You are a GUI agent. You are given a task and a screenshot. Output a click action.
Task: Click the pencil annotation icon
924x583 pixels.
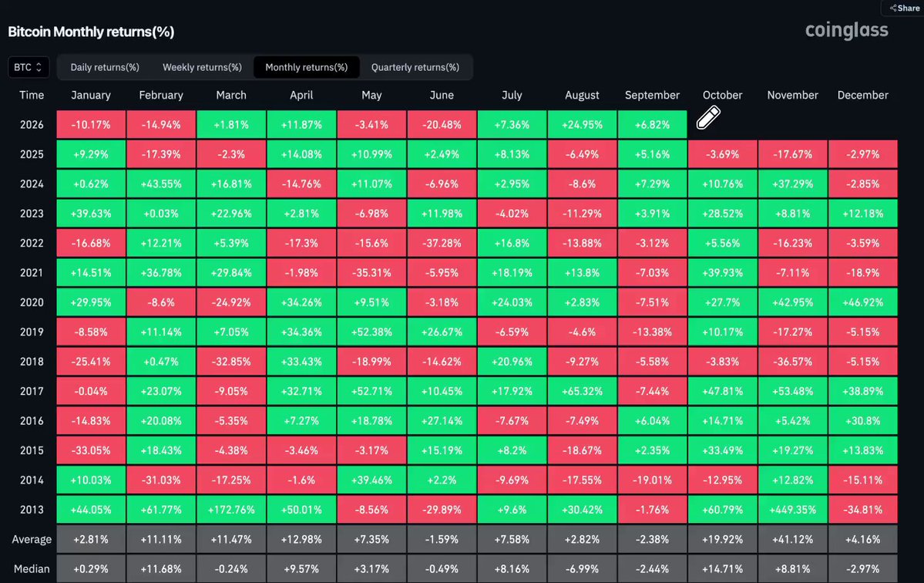pyautogui.click(x=708, y=117)
